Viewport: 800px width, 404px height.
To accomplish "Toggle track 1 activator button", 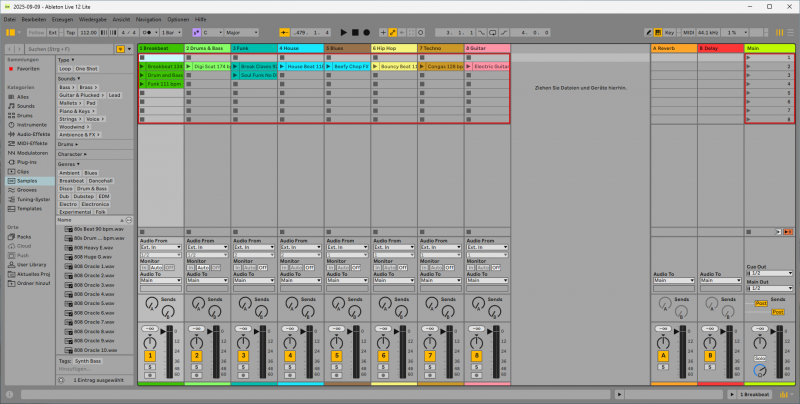I will coord(150,355).
